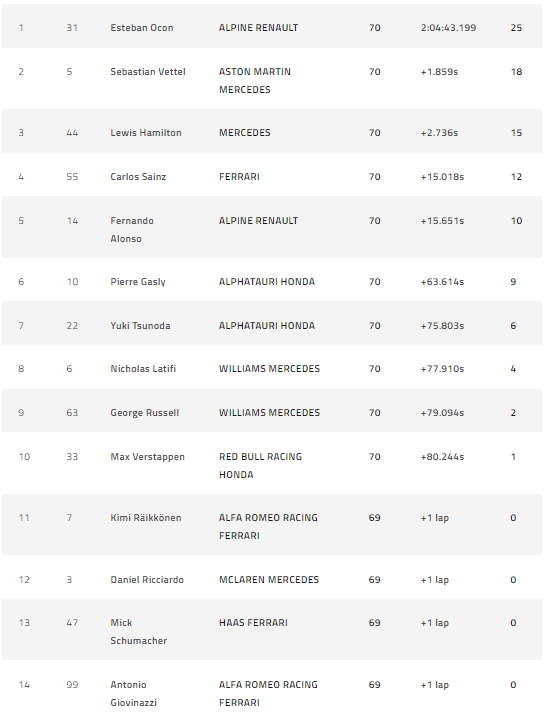Select Sebastian Vettel in the results
556x721 pixels.
click(x=148, y=72)
